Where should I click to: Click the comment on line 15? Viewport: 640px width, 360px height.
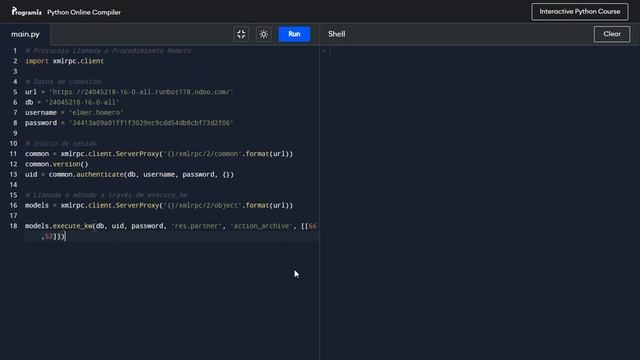coord(106,195)
